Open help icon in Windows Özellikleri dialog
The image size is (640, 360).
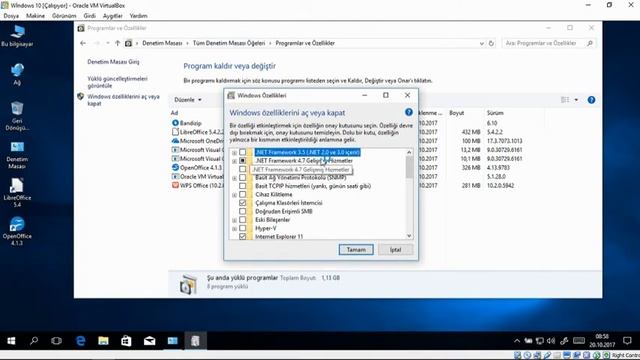point(409,112)
